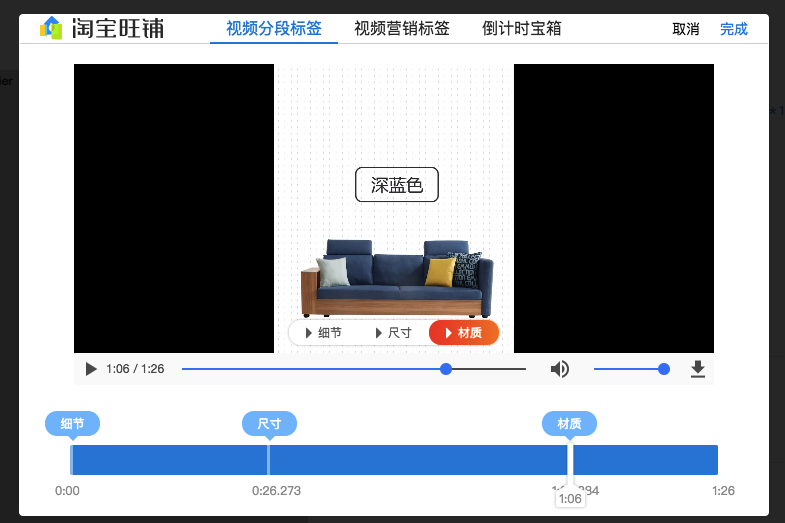Select the 视频分段标签 tab
785x523 pixels.
pos(274,29)
